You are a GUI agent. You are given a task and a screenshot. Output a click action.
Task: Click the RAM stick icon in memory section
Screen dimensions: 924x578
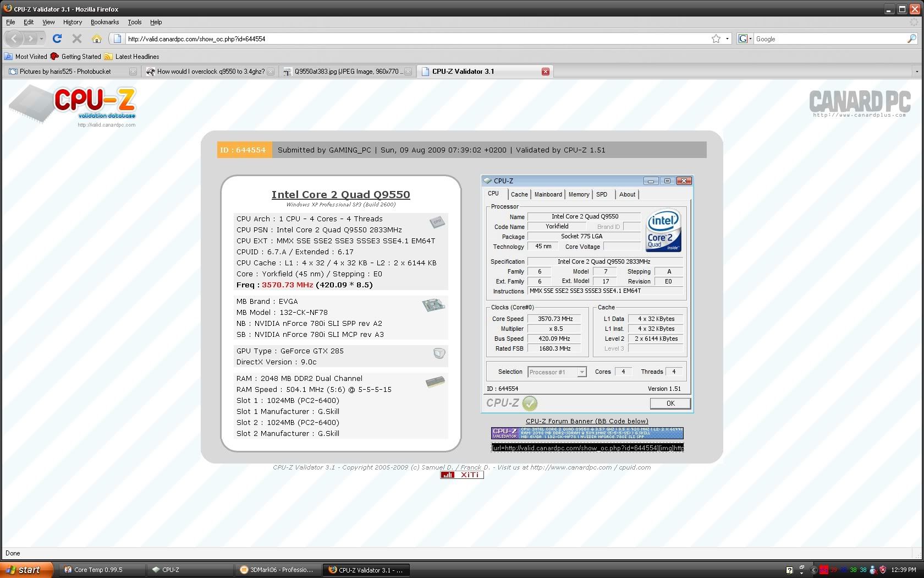pos(435,381)
